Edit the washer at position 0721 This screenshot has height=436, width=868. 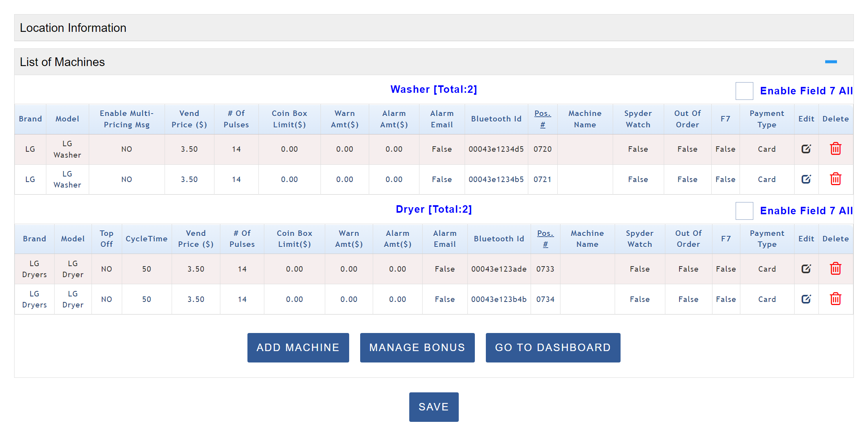[806, 179]
